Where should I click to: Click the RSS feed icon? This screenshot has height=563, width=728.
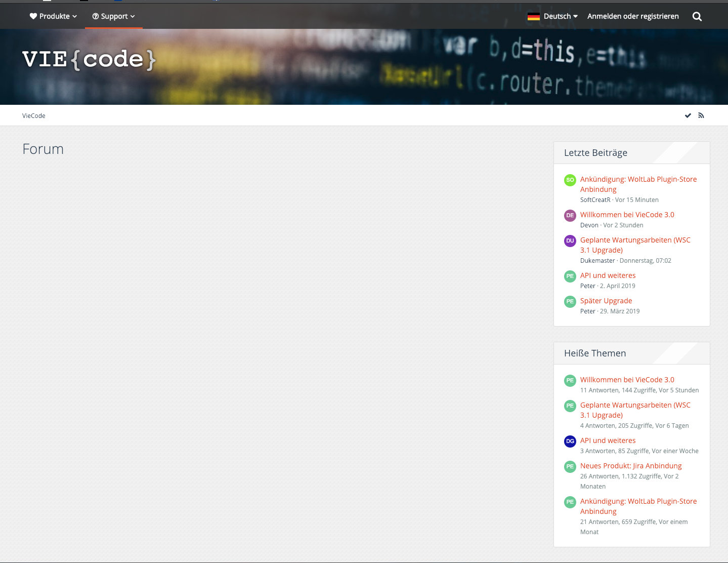pos(701,115)
